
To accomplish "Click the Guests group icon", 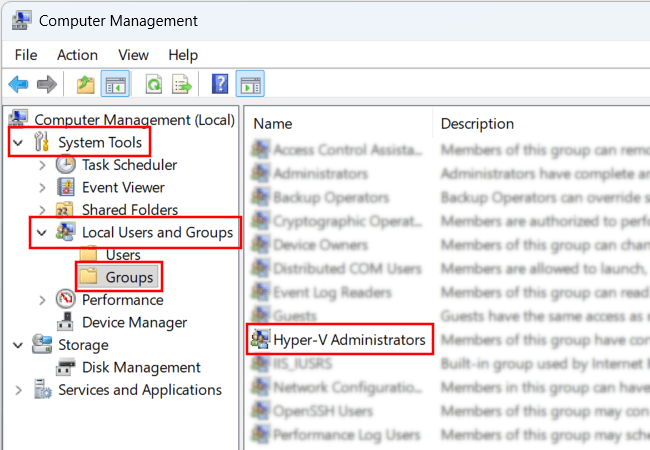I will click(260, 316).
